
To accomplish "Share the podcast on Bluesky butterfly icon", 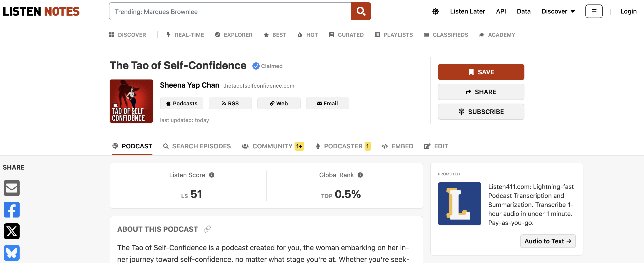I will [x=11, y=253].
